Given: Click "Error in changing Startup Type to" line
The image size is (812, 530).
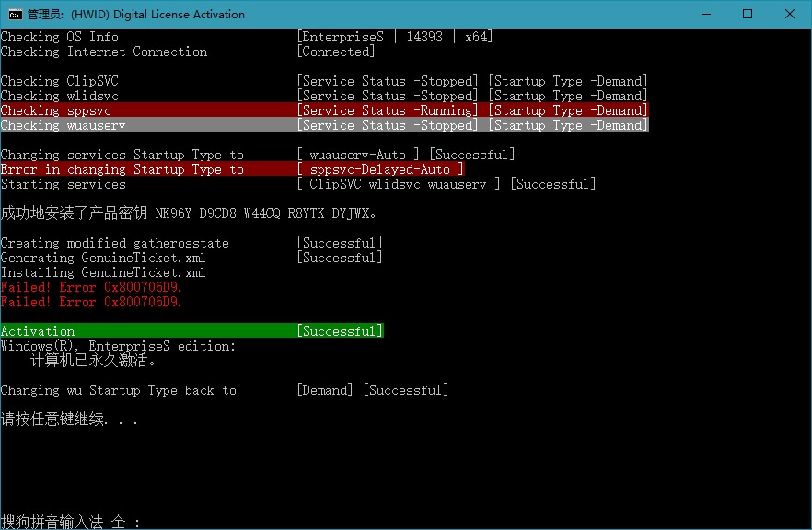Looking at the screenshot, I should 122,169.
